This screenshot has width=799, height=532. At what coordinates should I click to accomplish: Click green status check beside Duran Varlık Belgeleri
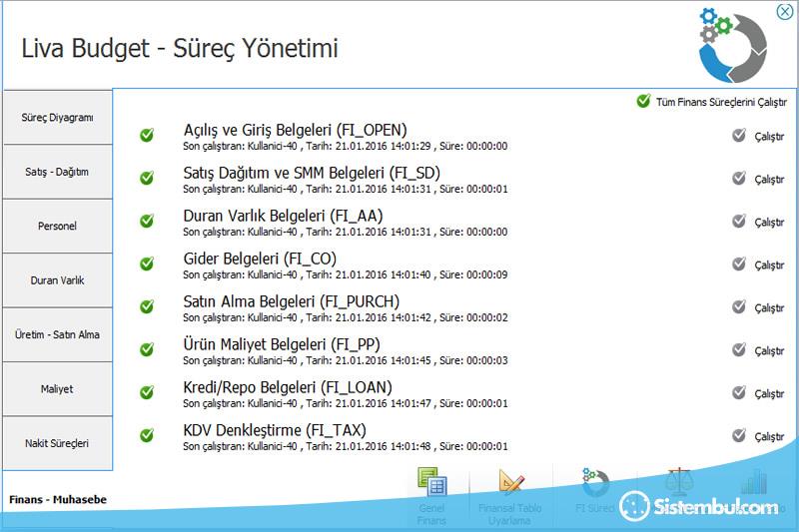click(x=147, y=221)
